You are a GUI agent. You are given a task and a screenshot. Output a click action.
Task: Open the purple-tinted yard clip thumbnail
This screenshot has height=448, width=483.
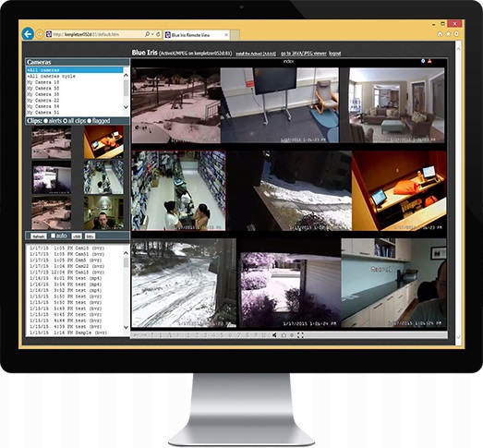tap(52, 178)
